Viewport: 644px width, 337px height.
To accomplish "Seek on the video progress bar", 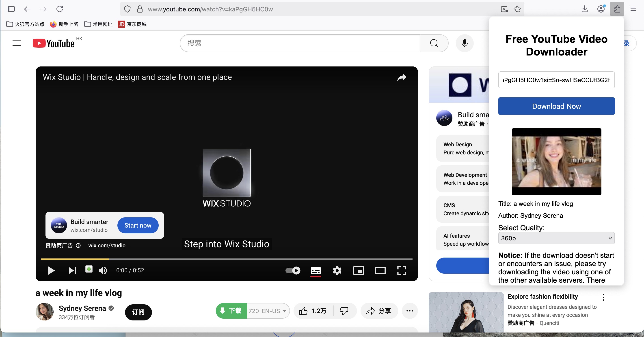I will click(227, 259).
